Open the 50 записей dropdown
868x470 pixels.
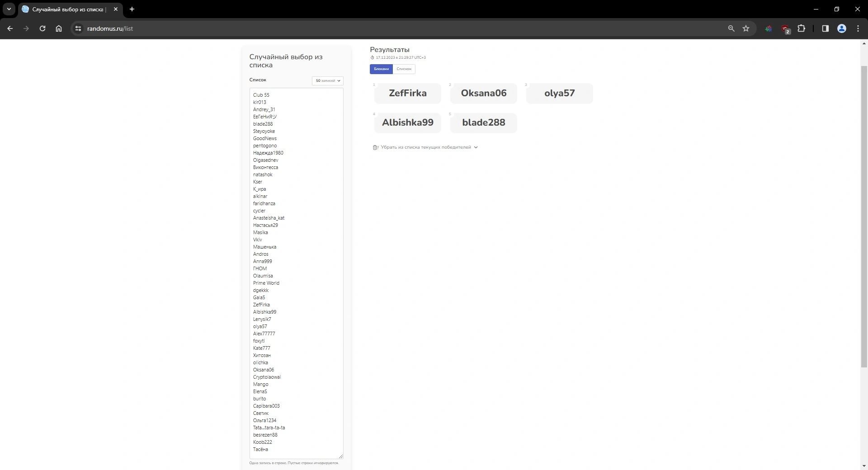click(x=328, y=80)
